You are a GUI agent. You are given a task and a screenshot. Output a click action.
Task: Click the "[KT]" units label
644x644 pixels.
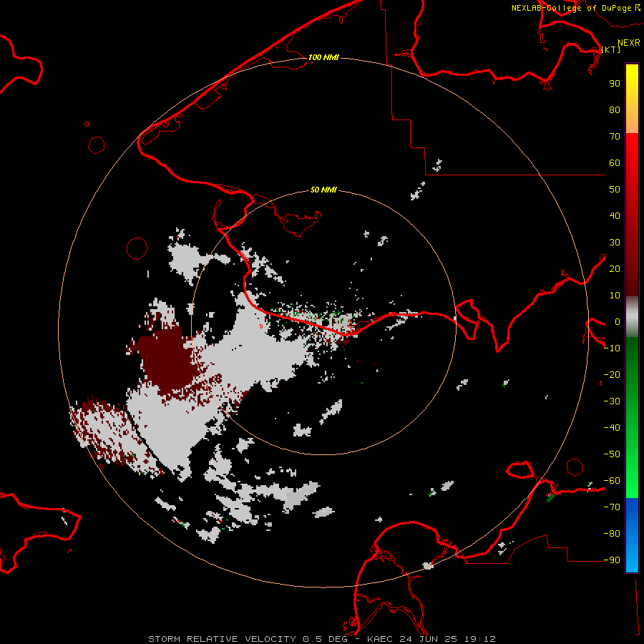coord(611,49)
